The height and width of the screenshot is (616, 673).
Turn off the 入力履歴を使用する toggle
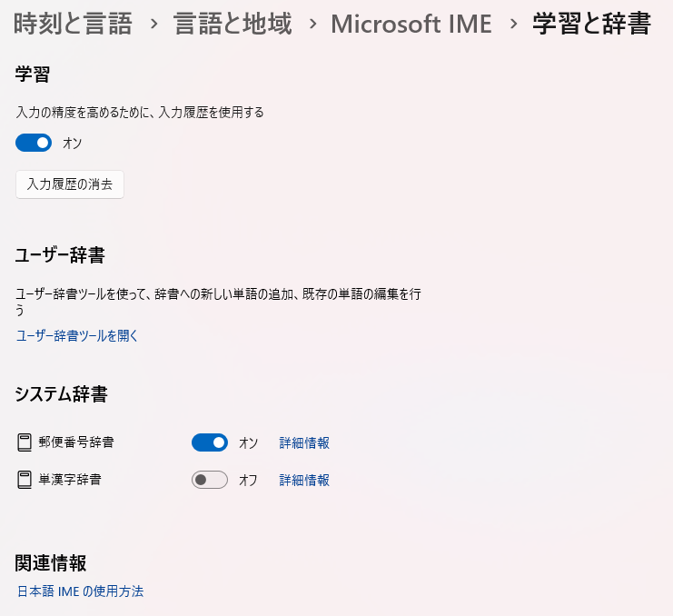(x=34, y=143)
